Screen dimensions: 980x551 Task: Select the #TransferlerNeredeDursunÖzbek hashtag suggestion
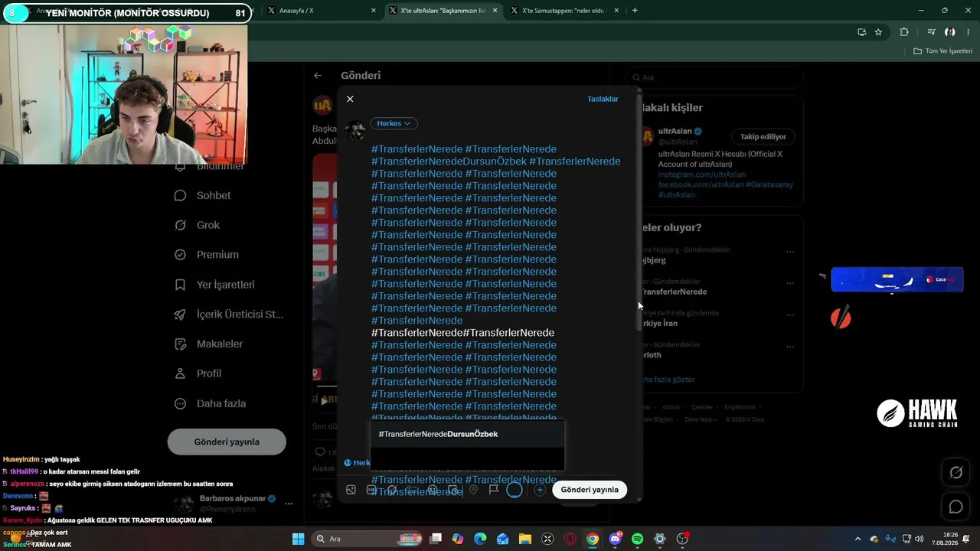pos(467,434)
